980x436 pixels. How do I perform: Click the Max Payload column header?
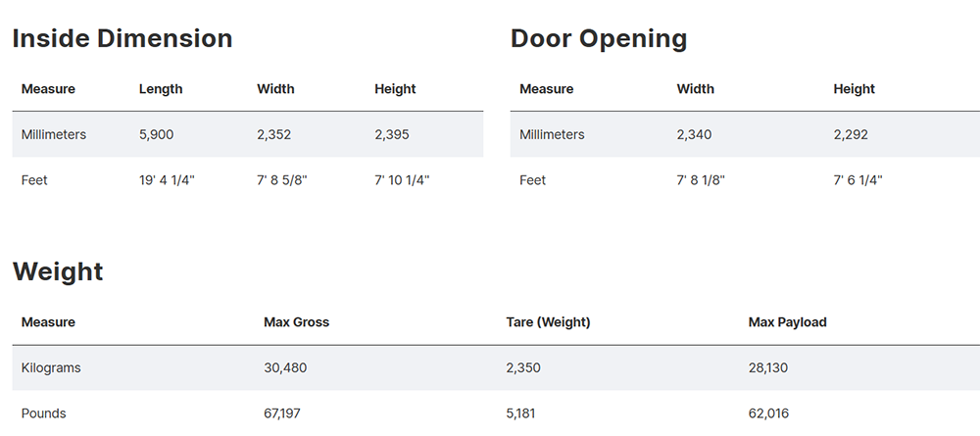[x=787, y=322]
